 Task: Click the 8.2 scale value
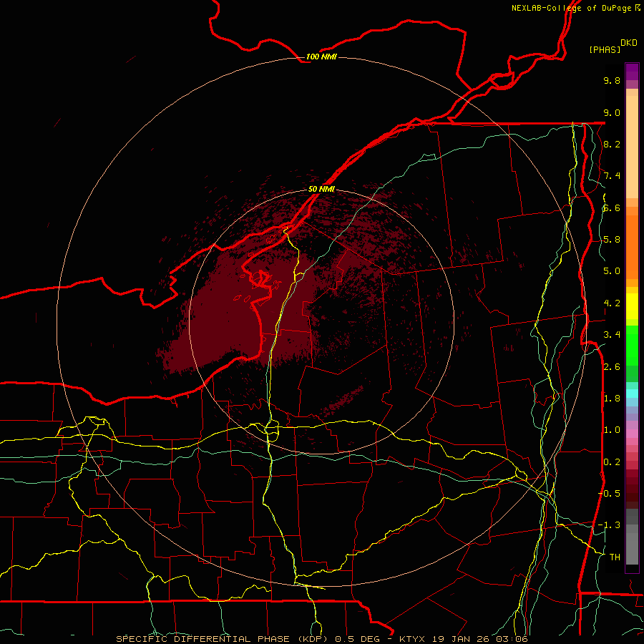click(x=612, y=144)
